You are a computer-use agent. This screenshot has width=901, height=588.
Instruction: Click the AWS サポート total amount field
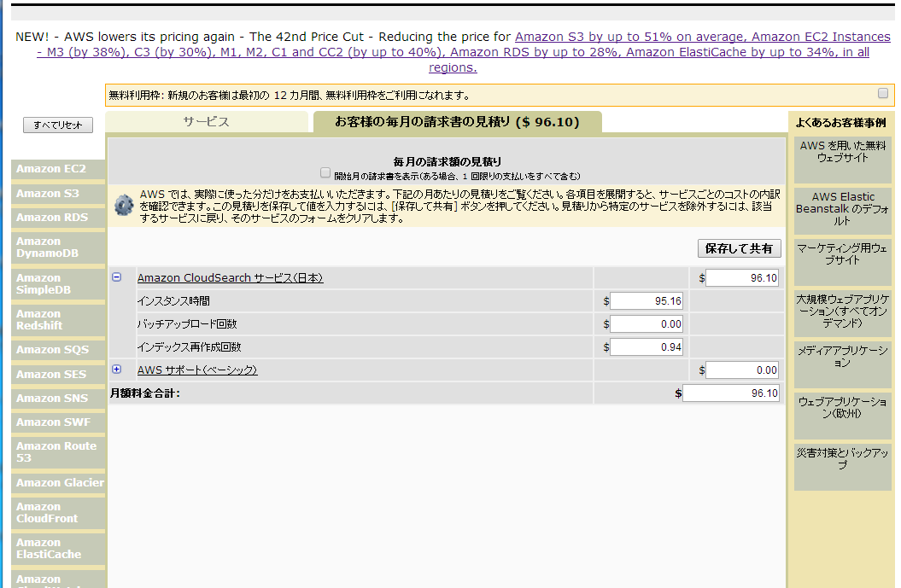click(x=742, y=370)
